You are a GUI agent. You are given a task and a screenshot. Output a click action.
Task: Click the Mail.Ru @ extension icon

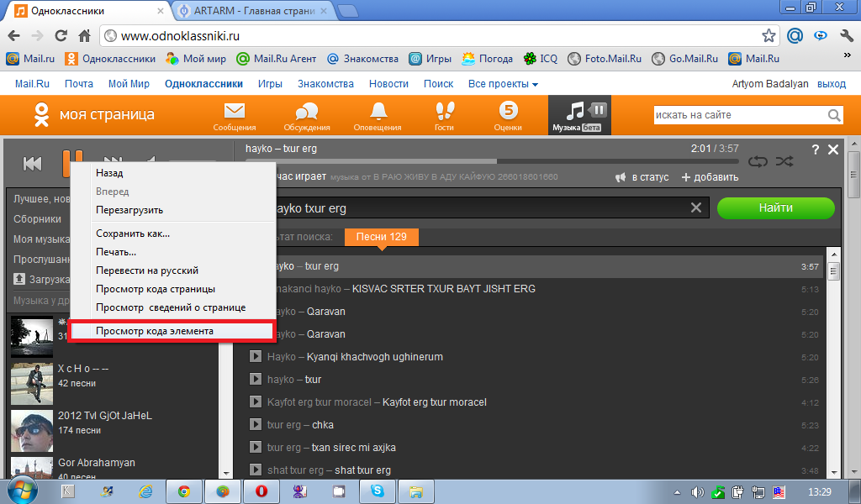(795, 36)
